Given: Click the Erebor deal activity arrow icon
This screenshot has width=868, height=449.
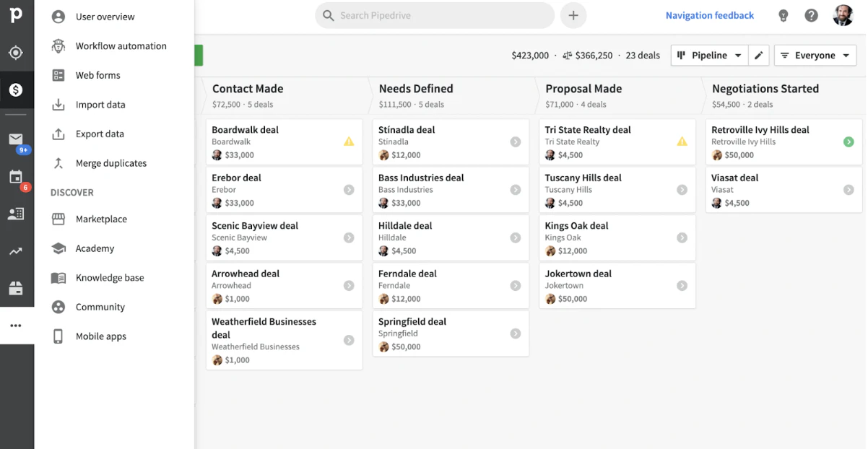Looking at the screenshot, I should coord(349,190).
